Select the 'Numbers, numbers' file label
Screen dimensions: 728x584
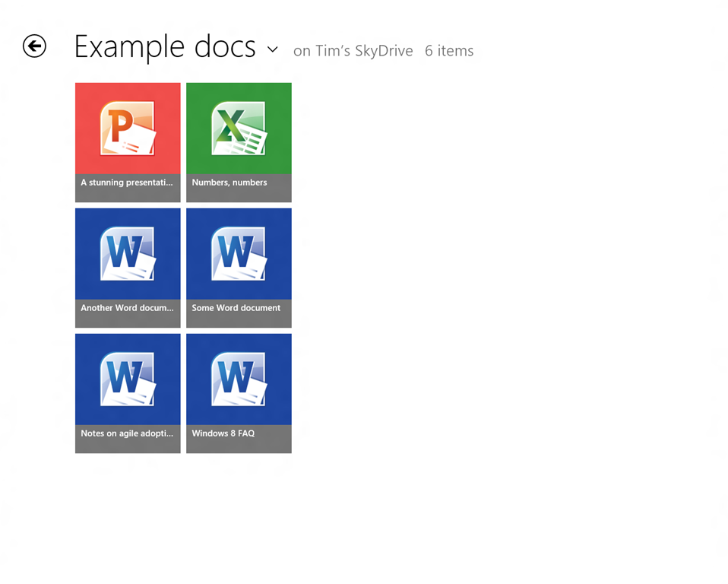[x=229, y=182]
